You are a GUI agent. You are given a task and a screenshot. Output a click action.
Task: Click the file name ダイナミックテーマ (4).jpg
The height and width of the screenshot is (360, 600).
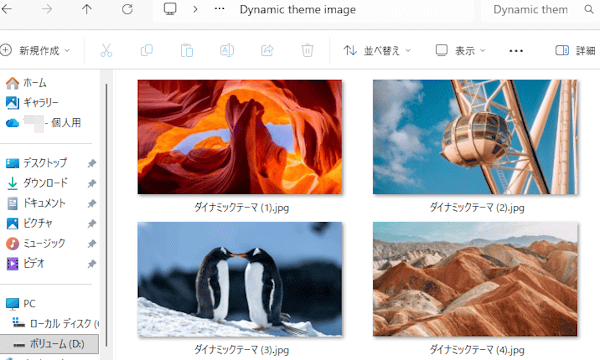(477, 350)
